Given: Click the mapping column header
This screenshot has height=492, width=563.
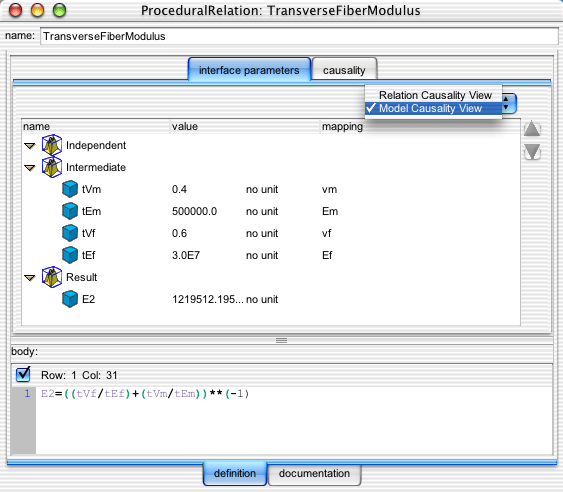Looking at the screenshot, I should [x=420, y=126].
